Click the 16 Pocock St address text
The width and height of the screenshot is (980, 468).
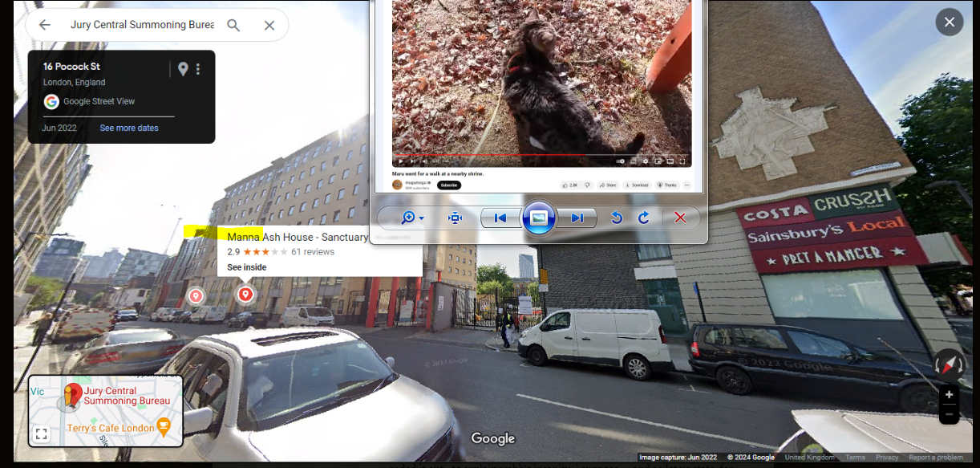pos(71,66)
